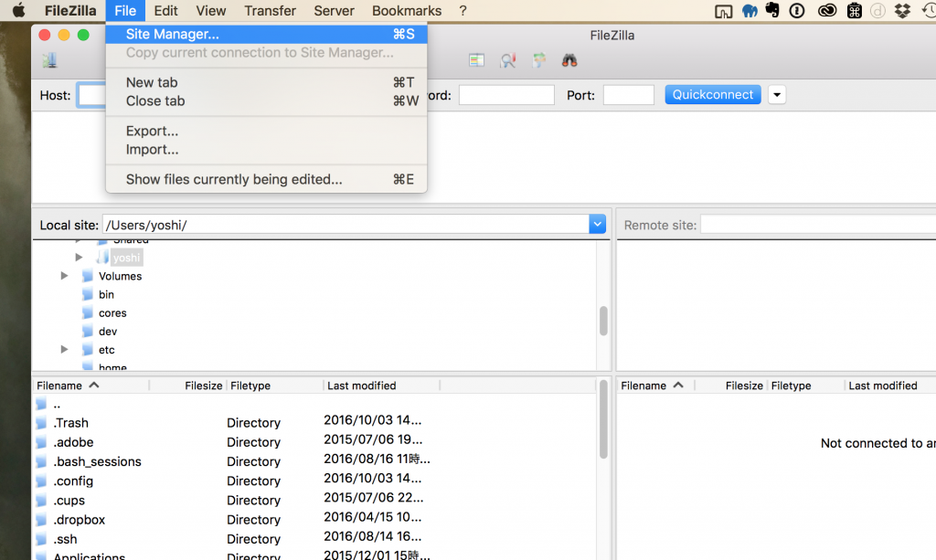The width and height of the screenshot is (936, 560).
Task: Toggle synchronized browsing toolbar icon
Action: click(539, 60)
